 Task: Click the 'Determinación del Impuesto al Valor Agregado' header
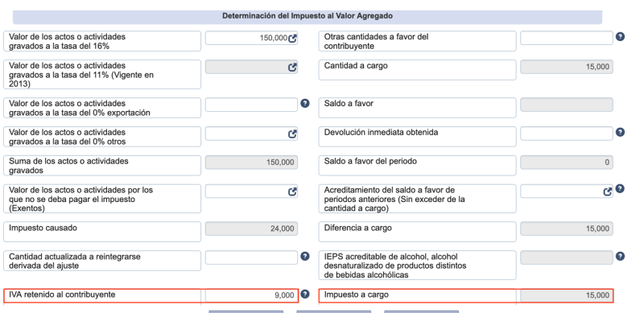308,16
